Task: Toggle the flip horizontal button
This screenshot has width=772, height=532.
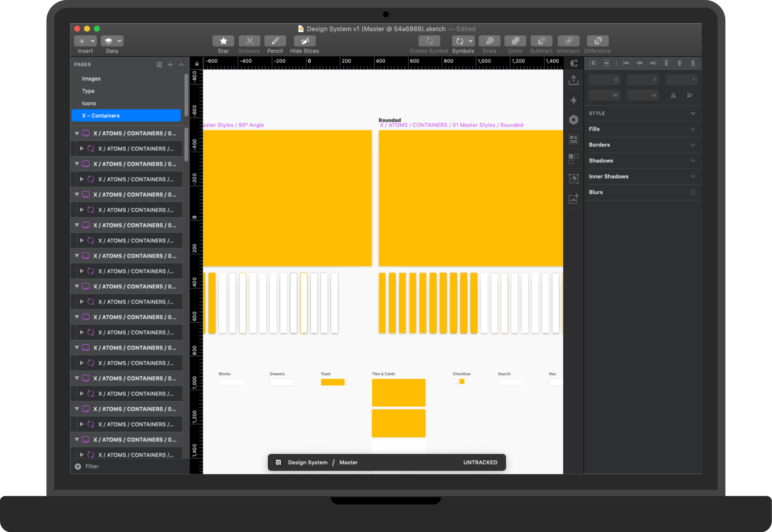Action: coord(673,95)
